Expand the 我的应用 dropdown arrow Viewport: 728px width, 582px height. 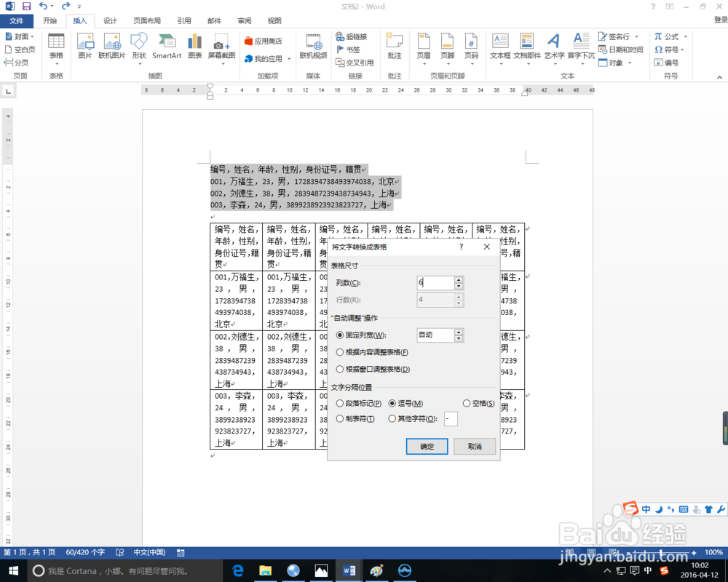pyautogui.click(x=289, y=59)
